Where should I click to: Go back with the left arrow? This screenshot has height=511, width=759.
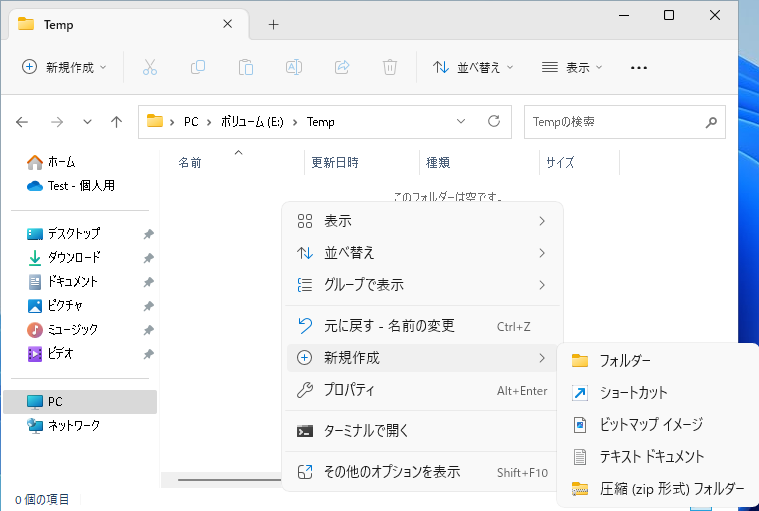click(x=22, y=122)
